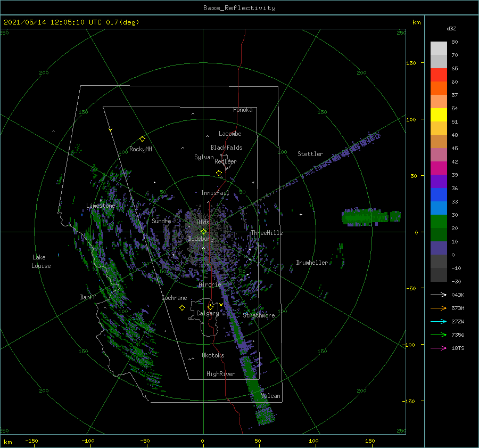The height and width of the screenshot is (448, 479).
Task: Click the Airdrie label
Action: point(210,284)
